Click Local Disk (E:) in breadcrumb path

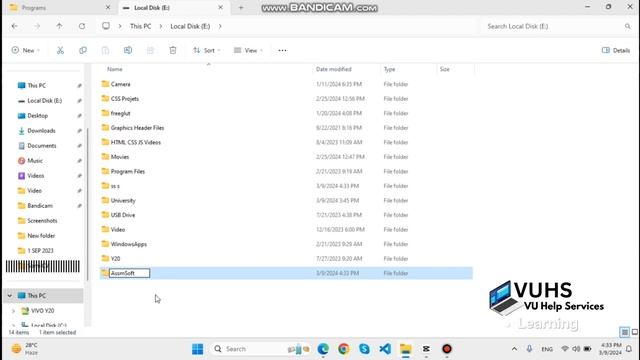[190, 26]
